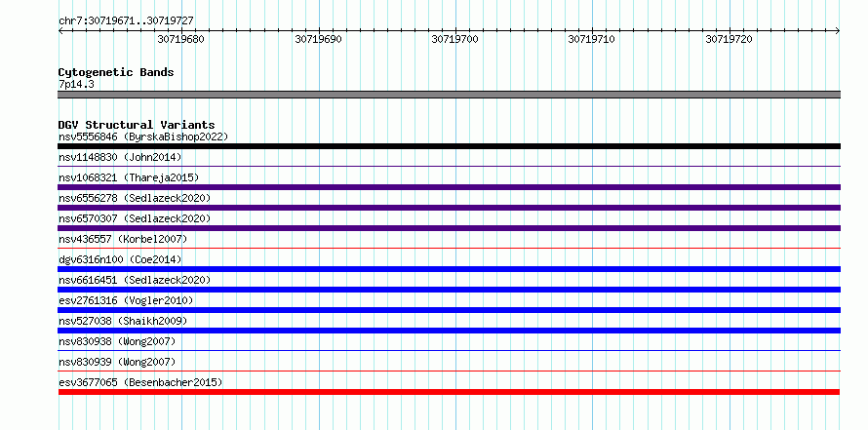Open the nsv1148830 (John2014) label
The height and width of the screenshot is (430, 868).
[x=120, y=157]
